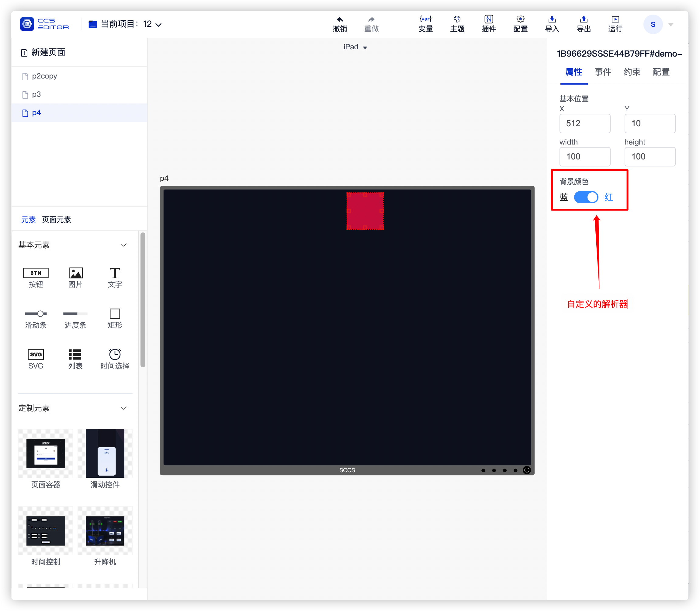
Task: Click the component ID title 1B96629SSSE44B79FF#demo
Action: point(619,54)
